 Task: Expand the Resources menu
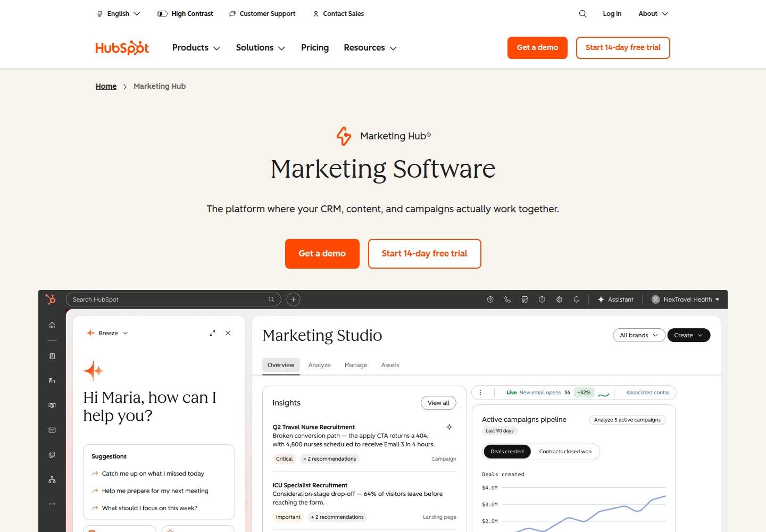370,48
